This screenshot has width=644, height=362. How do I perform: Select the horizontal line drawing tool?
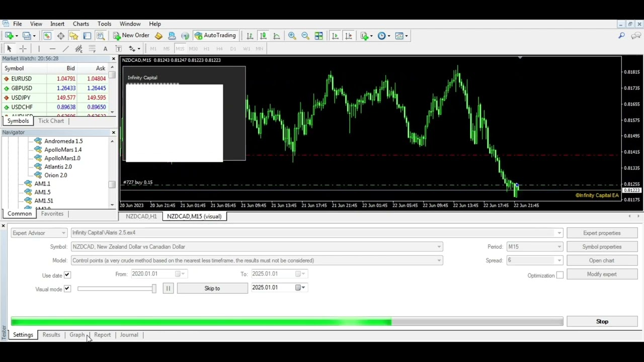(52, 49)
